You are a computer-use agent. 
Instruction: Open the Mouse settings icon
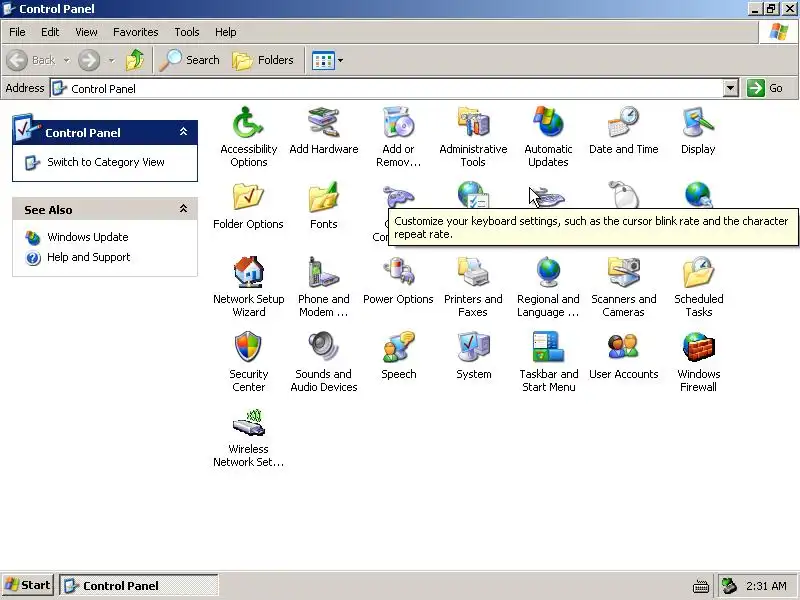coord(623,194)
